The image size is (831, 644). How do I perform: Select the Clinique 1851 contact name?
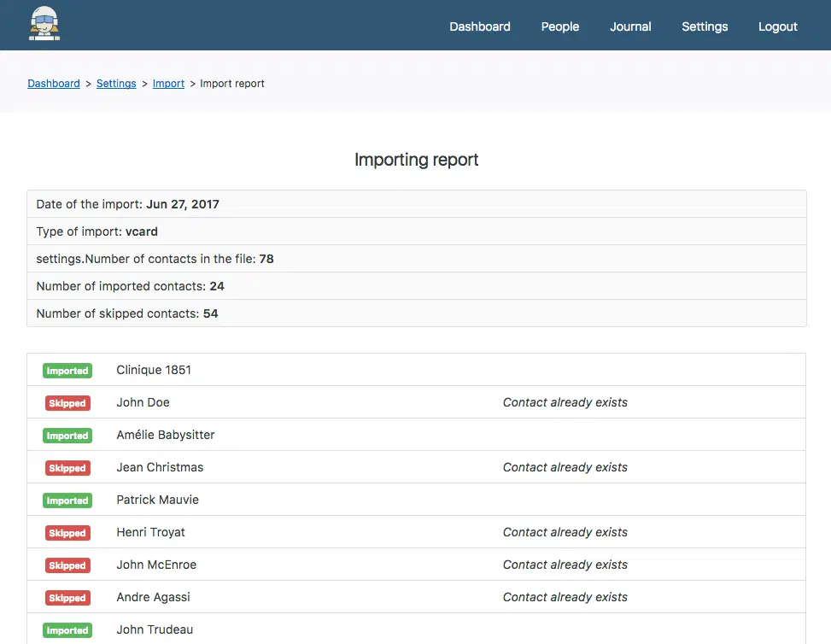pos(154,370)
